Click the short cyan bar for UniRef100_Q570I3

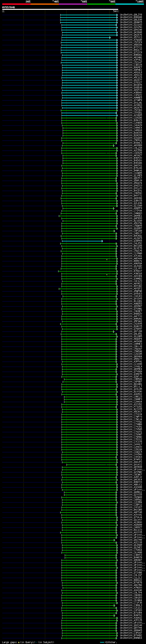[86, 37]
